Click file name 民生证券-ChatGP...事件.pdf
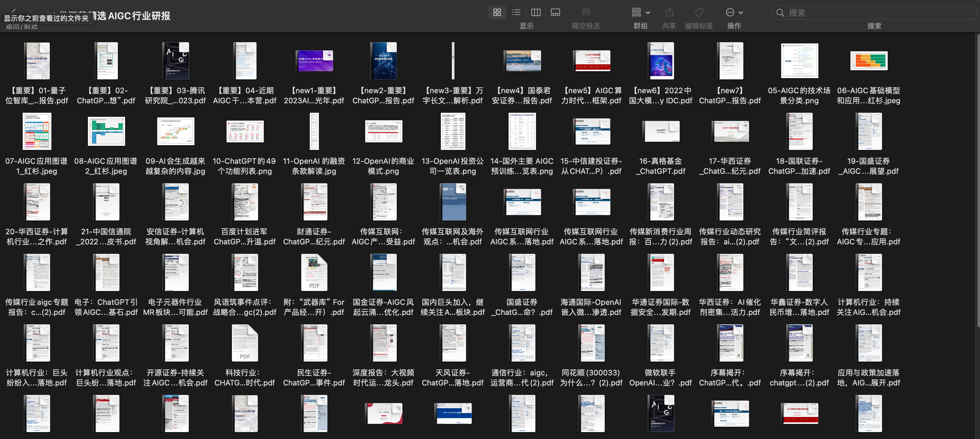 [314, 378]
